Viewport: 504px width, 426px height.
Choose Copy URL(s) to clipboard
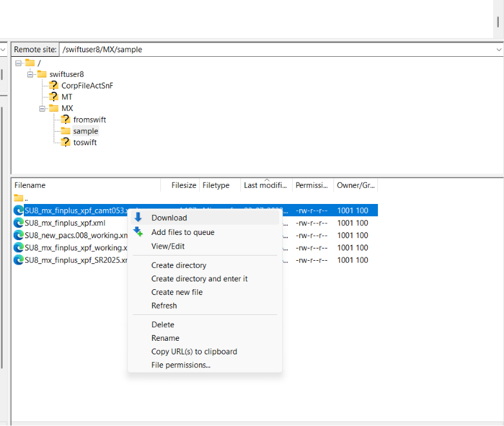click(x=205, y=352)
